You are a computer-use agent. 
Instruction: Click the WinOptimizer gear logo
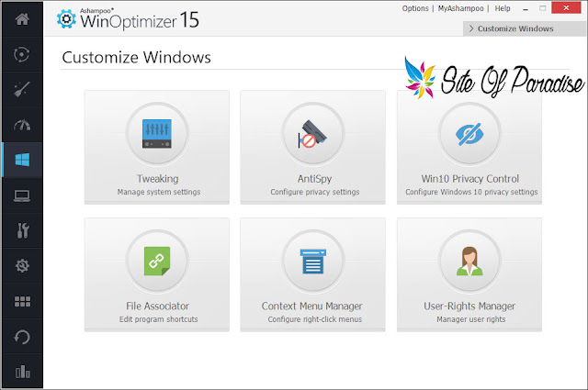tap(66, 18)
